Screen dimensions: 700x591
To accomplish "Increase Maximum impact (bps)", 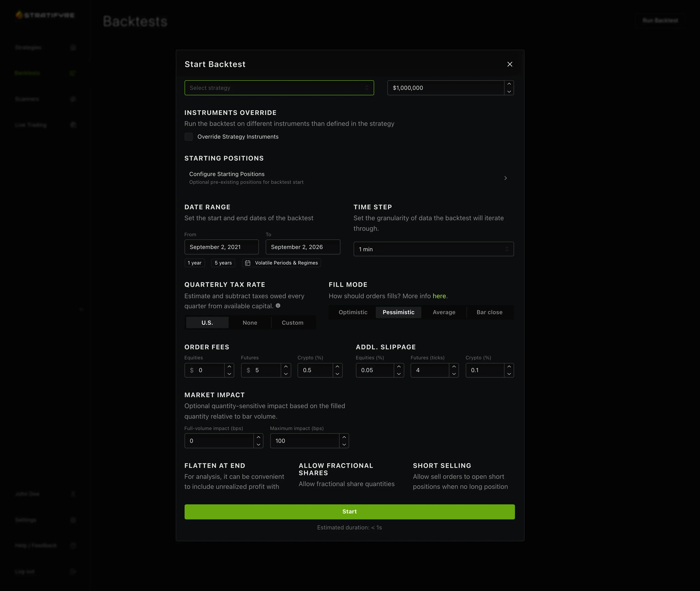I will coord(344,437).
